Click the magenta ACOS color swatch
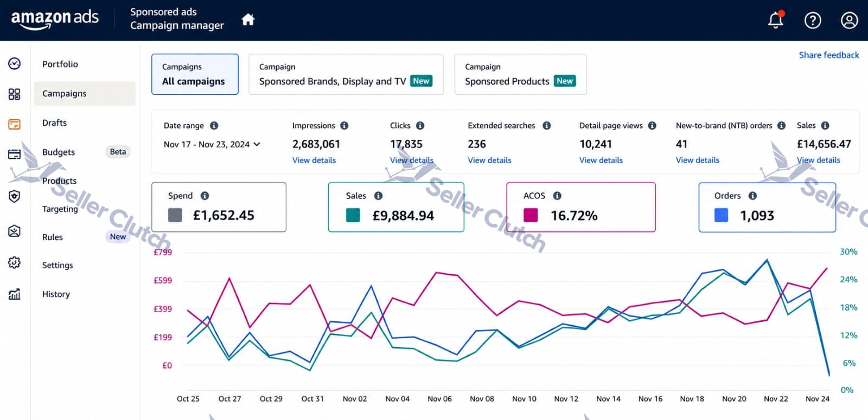868x420 pixels. point(531,215)
